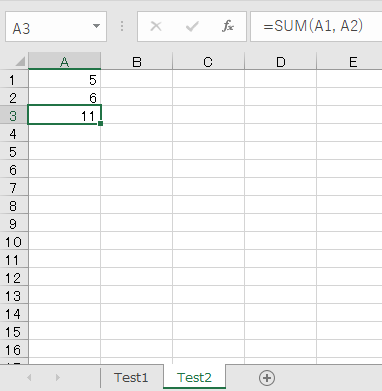Add a new sheet with plus icon
Screen dimensions: 382x391
click(x=267, y=378)
